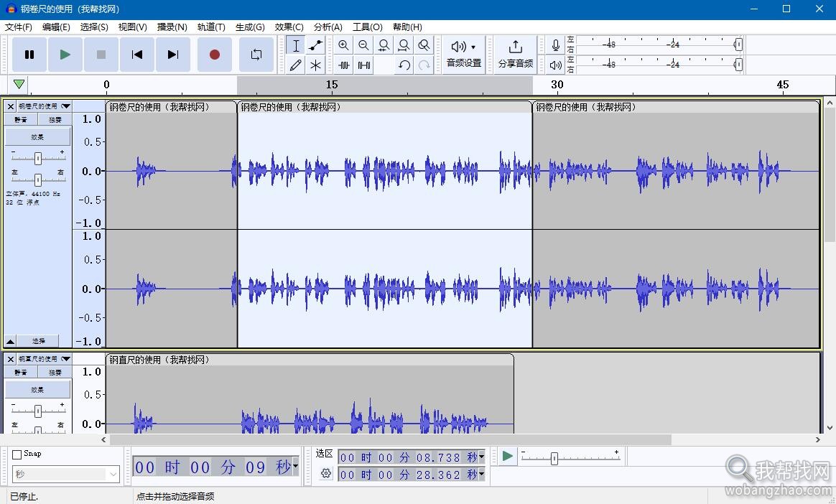The height and width of the screenshot is (504, 836).
Task: Select the asterisk Multi-tool
Action: (x=315, y=65)
